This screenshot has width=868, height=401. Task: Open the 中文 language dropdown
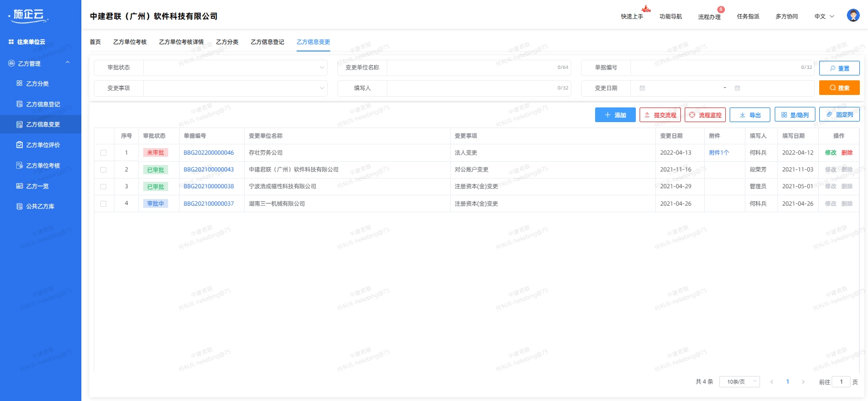pyautogui.click(x=824, y=16)
